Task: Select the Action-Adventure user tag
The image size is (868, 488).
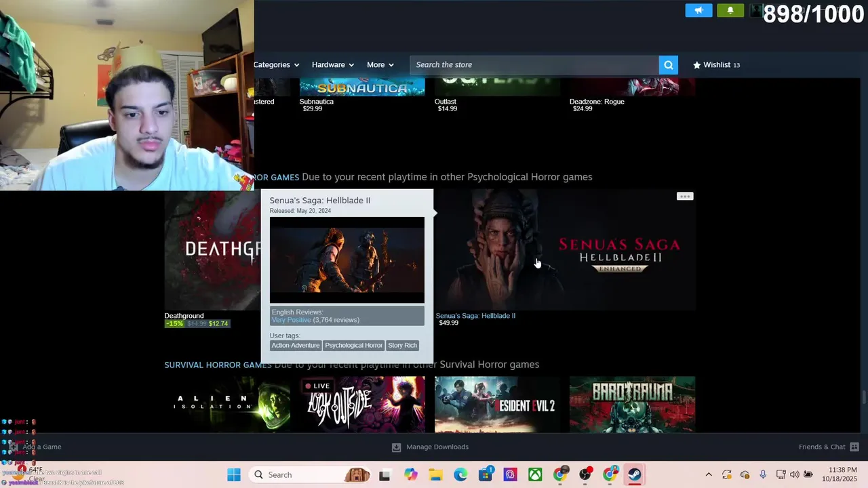Action: point(296,346)
